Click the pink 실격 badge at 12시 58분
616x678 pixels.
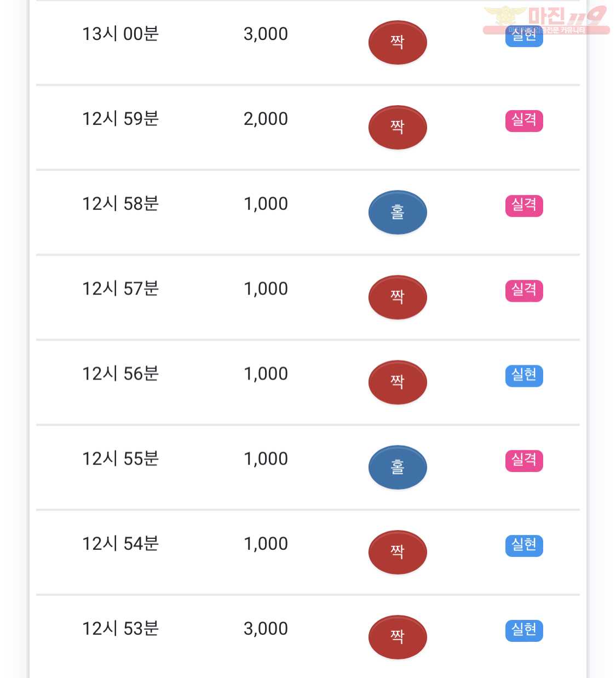tap(524, 205)
